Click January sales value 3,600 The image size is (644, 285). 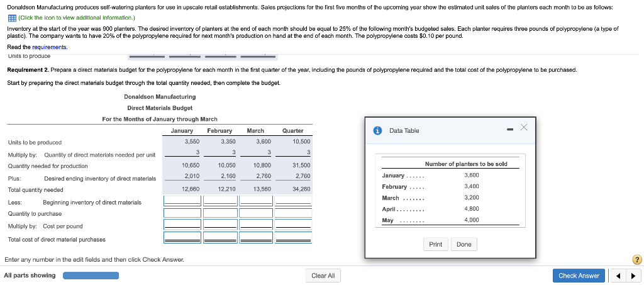pyautogui.click(x=472, y=176)
